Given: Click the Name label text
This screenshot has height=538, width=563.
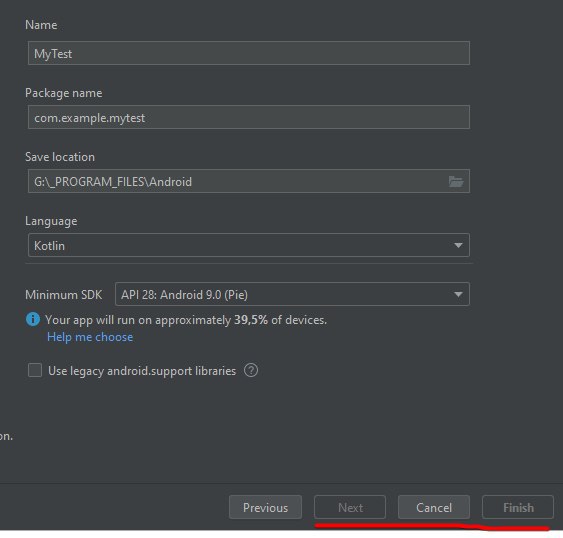Looking at the screenshot, I should tap(41, 25).
